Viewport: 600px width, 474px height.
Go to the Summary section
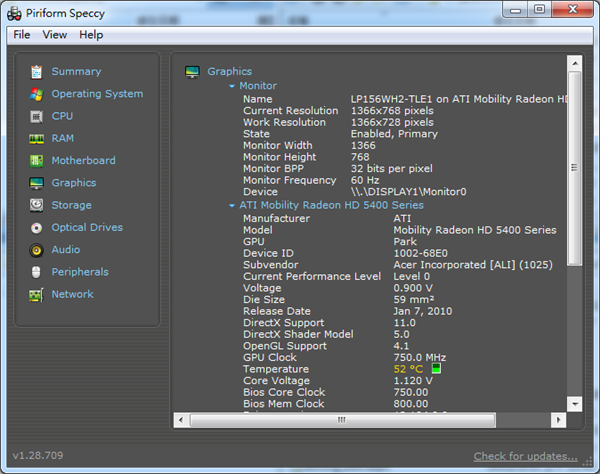pos(77,72)
